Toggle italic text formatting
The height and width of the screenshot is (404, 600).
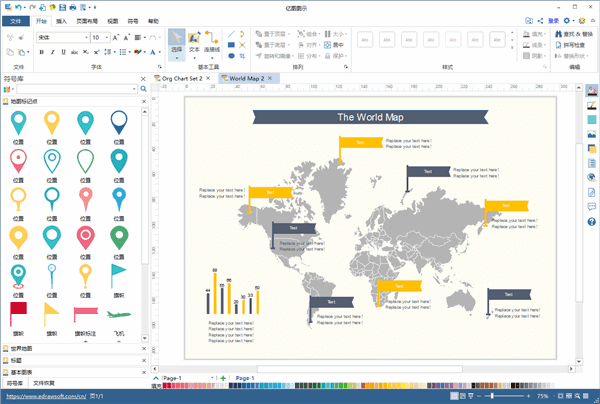point(54,52)
